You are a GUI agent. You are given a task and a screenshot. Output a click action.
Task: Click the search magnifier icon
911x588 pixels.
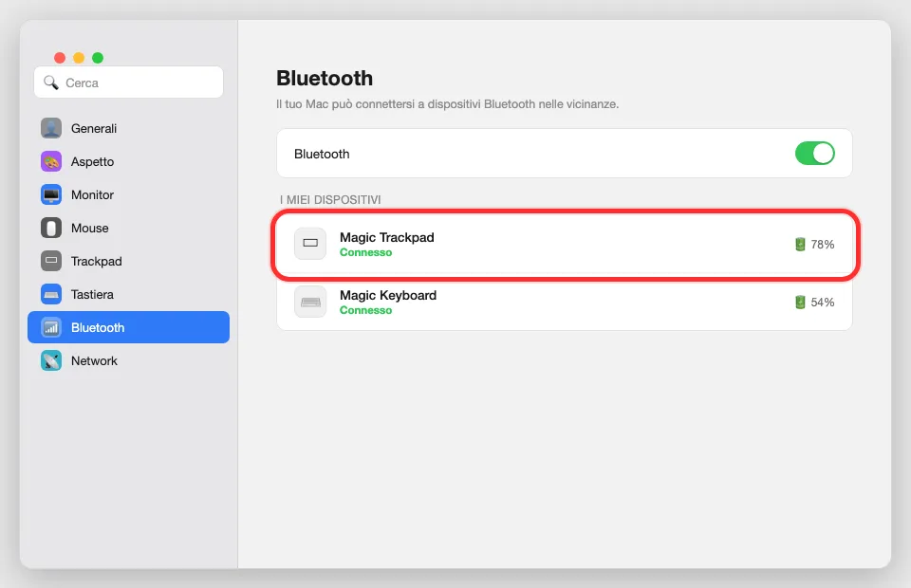[51, 83]
